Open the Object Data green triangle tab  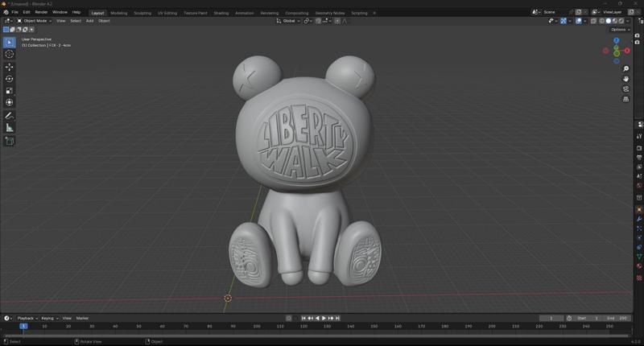coord(639,257)
